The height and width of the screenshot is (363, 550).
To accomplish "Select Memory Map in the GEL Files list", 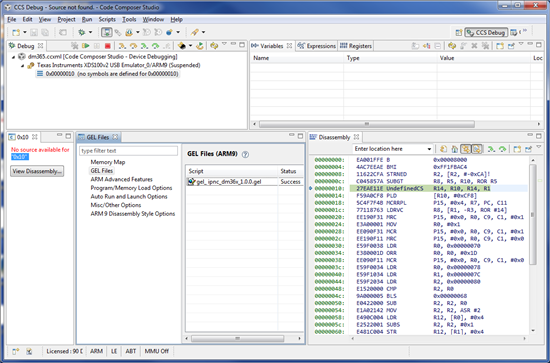I will pyautogui.click(x=108, y=162).
